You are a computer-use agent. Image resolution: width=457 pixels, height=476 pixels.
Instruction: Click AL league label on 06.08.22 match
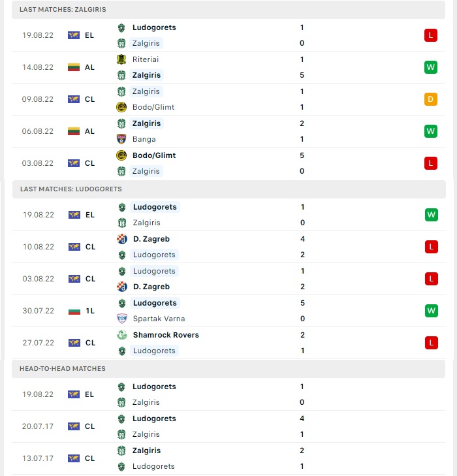click(x=89, y=131)
